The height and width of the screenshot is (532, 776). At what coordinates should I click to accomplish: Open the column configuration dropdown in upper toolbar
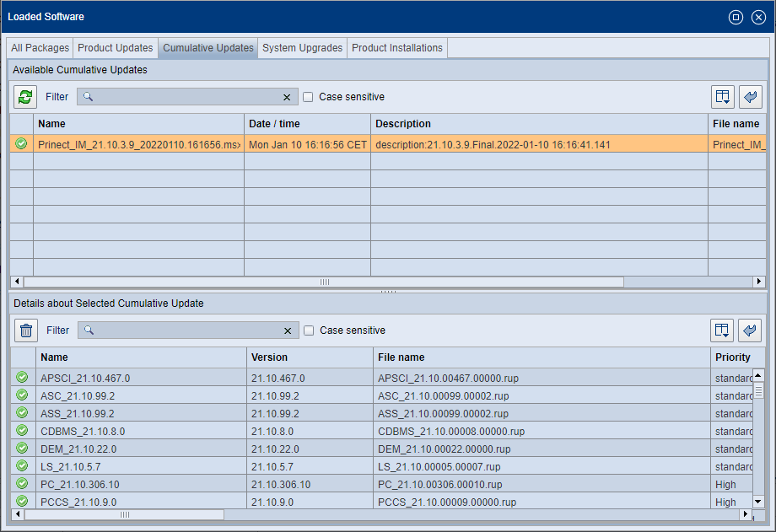(x=722, y=96)
